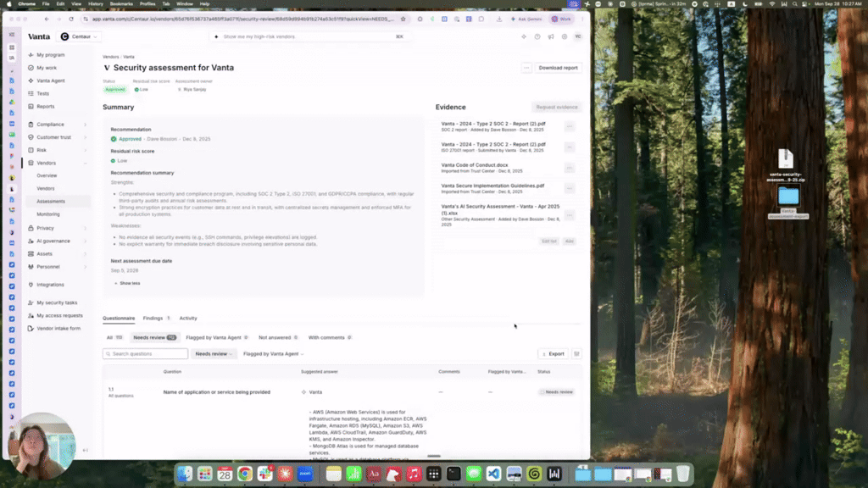
Task: Select the Not answered filter tab
Action: point(278,337)
